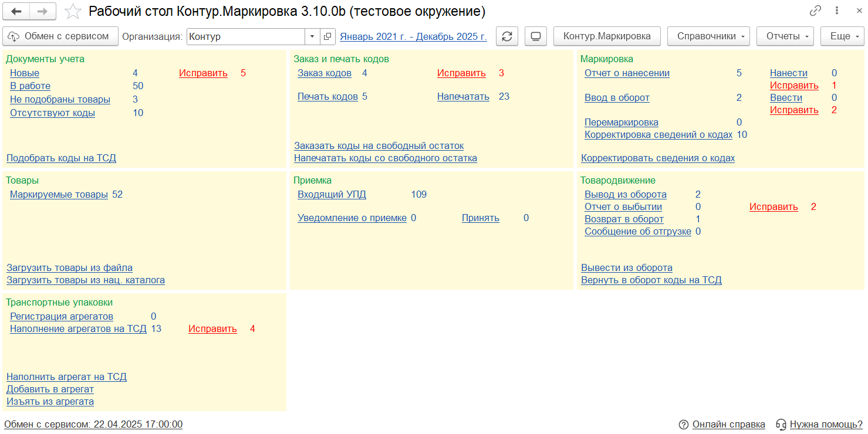Open Отсутствуют коды link
The height and width of the screenshot is (434, 868).
pos(52,113)
